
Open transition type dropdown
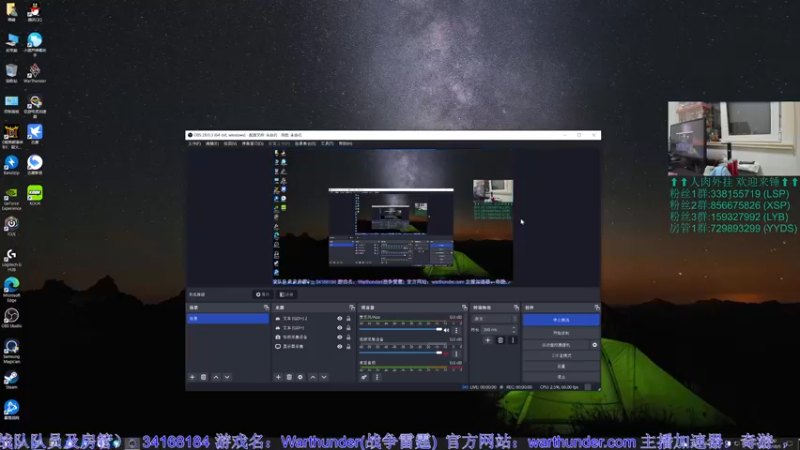tap(495, 319)
